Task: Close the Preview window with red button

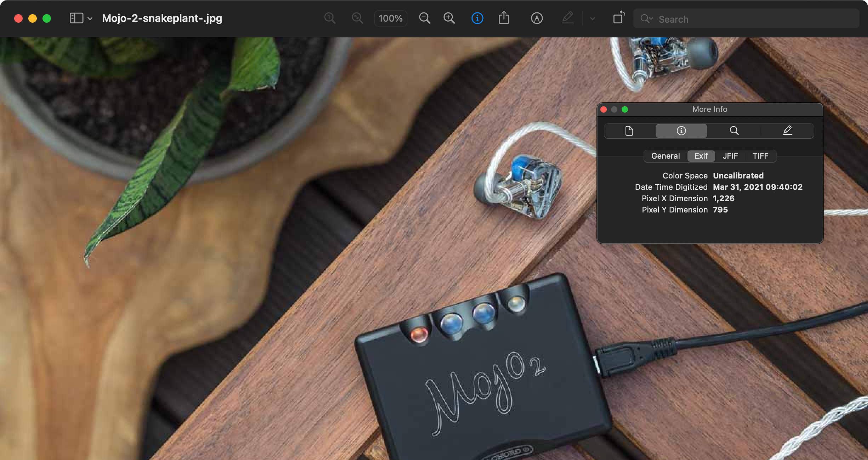Action: [18, 18]
